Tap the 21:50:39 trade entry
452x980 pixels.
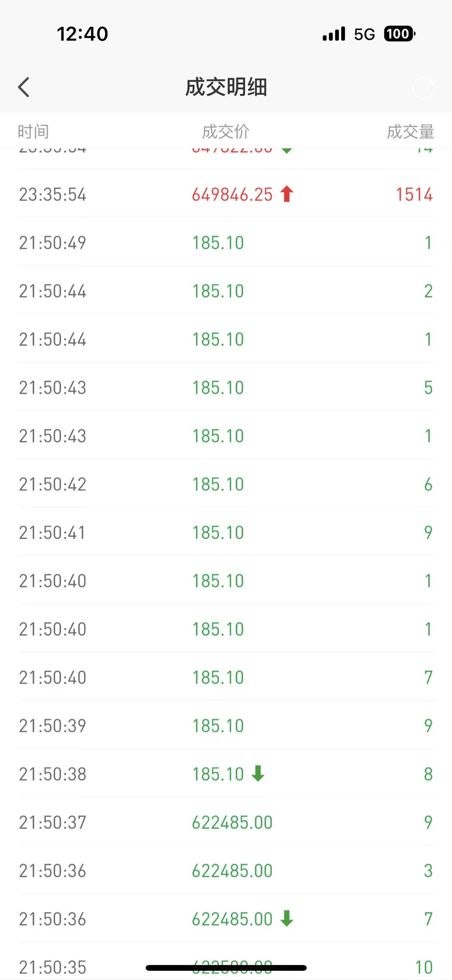pos(226,725)
